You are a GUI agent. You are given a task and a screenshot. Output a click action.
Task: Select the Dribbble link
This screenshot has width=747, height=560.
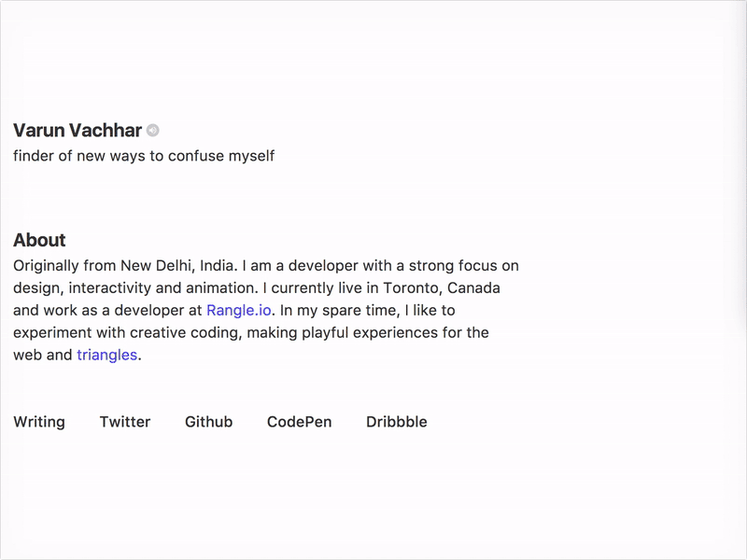click(x=396, y=422)
